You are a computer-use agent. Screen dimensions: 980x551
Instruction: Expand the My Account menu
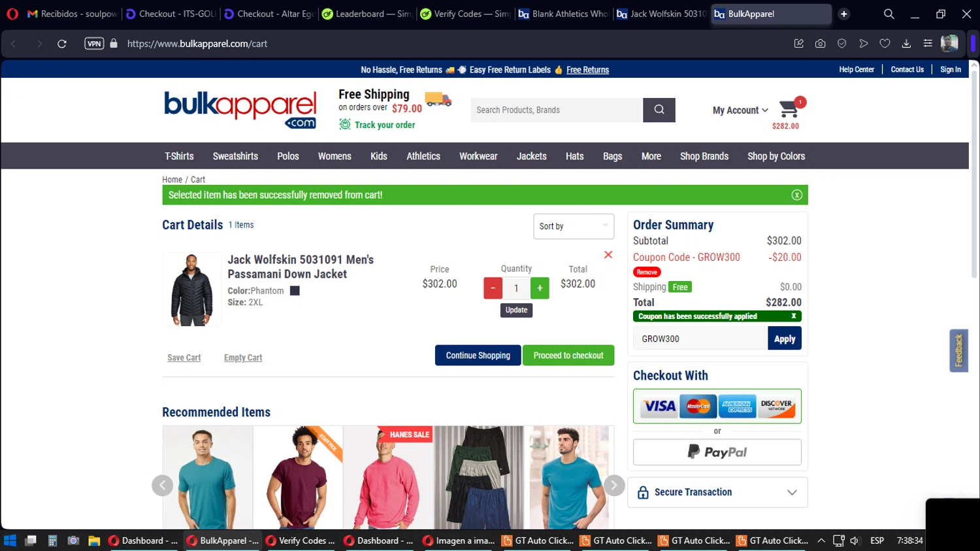[740, 110]
